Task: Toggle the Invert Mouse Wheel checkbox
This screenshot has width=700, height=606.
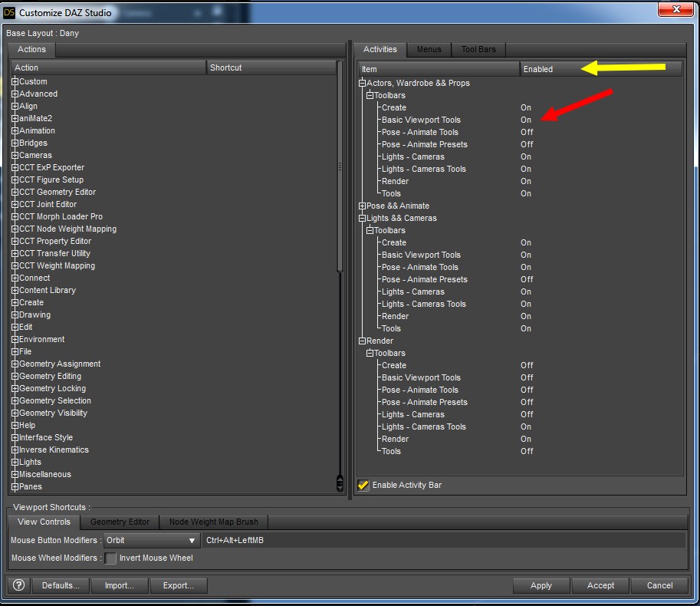Action: pos(110,558)
